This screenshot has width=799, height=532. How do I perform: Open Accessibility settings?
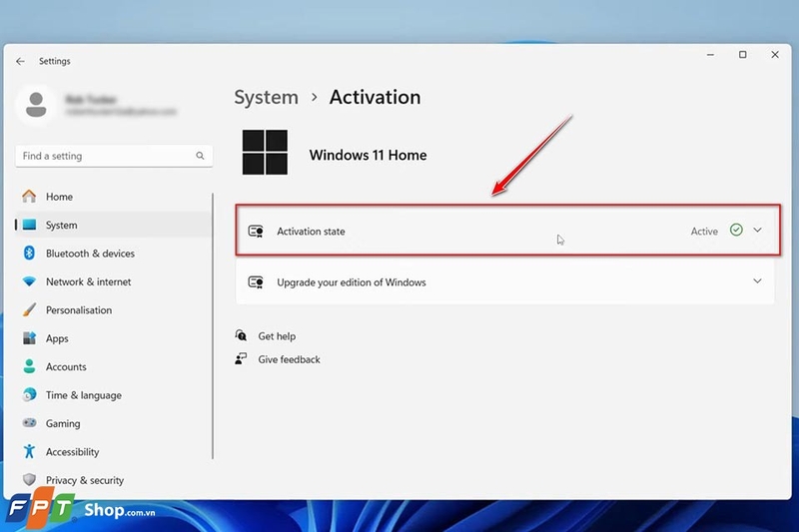click(113, 451)
